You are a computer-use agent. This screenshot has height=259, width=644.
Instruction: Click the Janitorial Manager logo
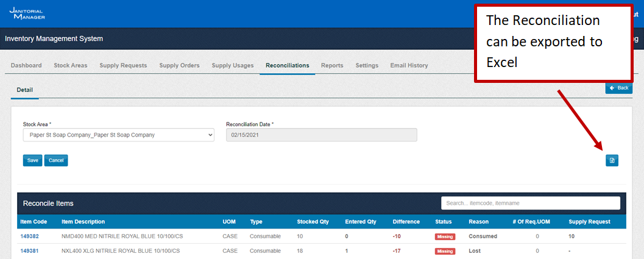point(27,13)
